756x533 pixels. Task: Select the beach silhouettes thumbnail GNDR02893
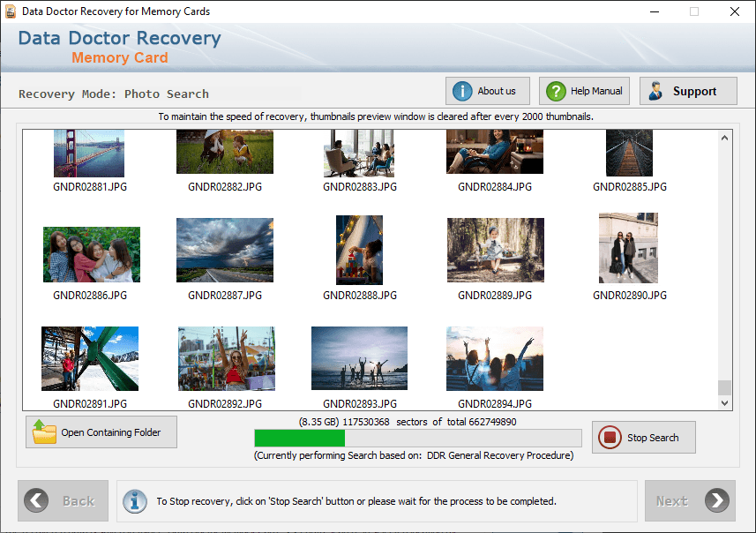(x=359, y=358)
